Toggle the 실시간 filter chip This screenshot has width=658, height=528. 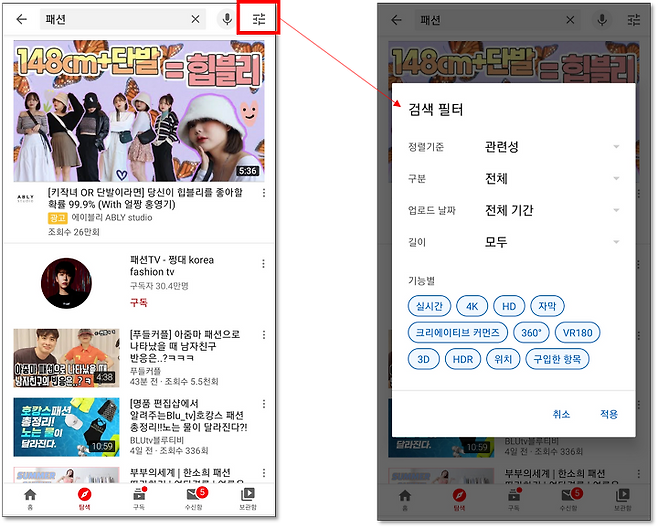click(x=430, y=306)
